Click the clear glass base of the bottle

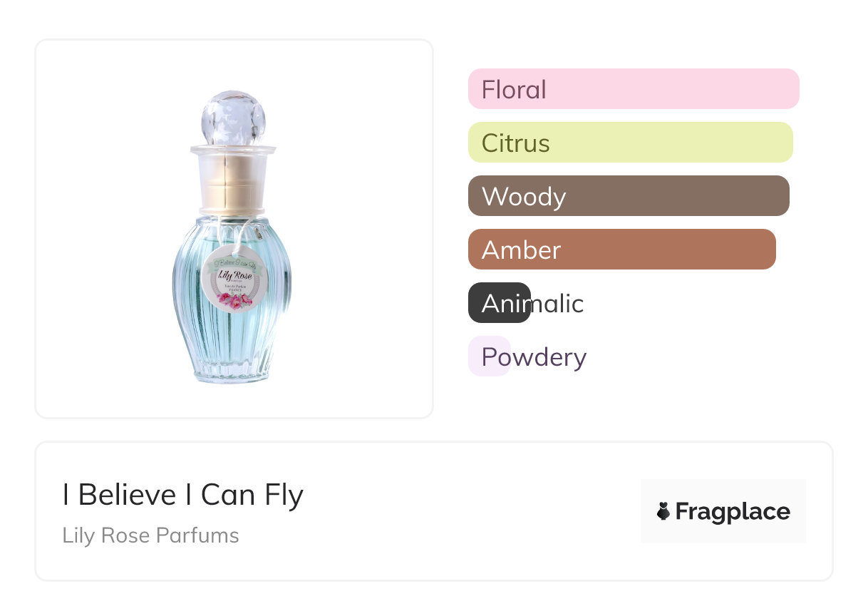232,371
